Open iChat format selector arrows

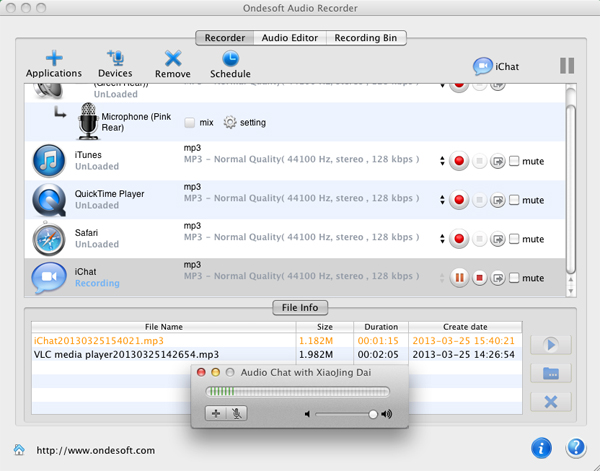pyautogui.click(x=441, y=277)
